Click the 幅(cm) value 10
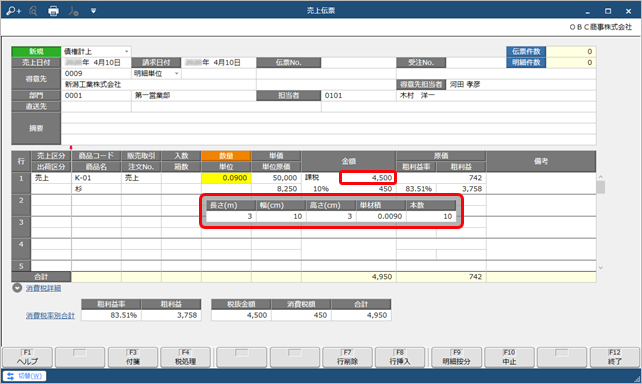The width and height of the screenshot is (642, 384). pos(281,216)
